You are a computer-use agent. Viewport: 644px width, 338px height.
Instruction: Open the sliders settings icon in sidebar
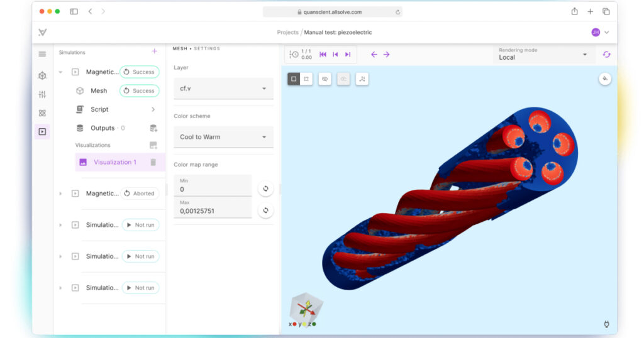pyautogui.click(x=42, y=94)
